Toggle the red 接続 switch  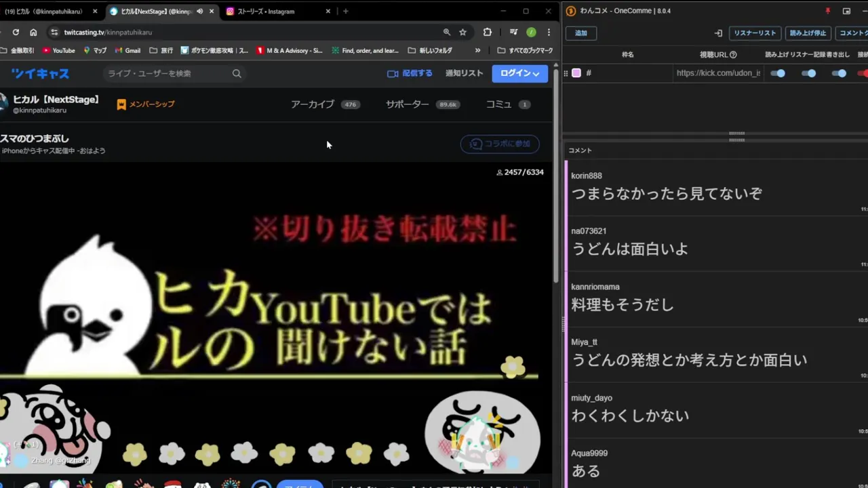tap(863, 73)
